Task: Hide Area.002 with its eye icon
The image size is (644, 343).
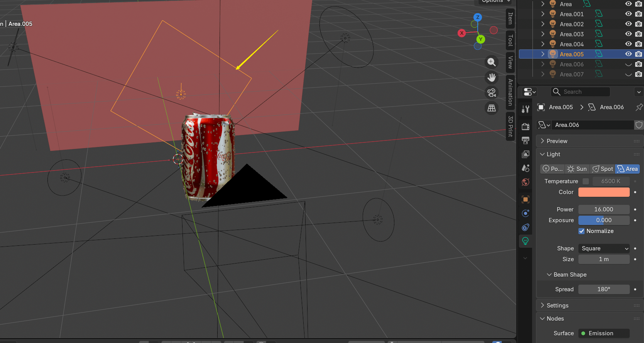Action: tap(629, 24)
